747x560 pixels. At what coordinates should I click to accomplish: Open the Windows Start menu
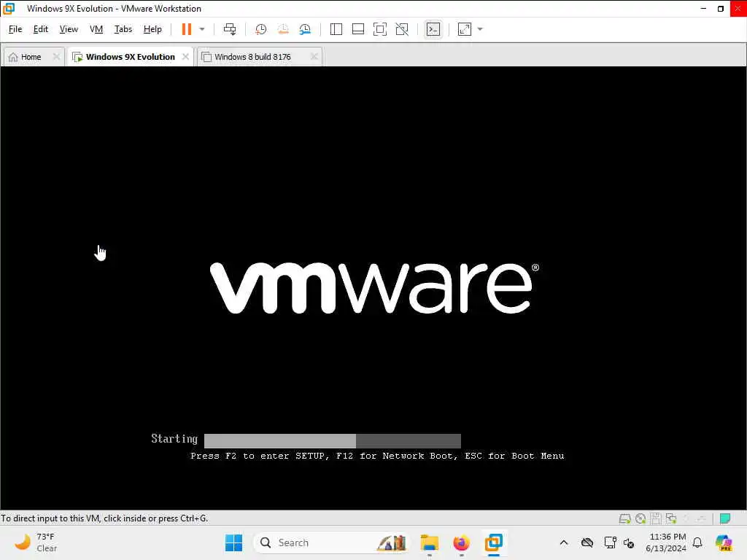tap(233, 542)
